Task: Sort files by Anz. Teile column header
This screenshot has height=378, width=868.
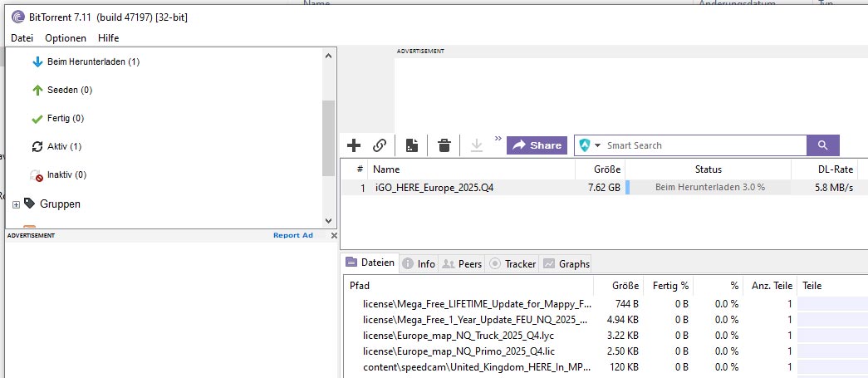Action: pos(769,286)
